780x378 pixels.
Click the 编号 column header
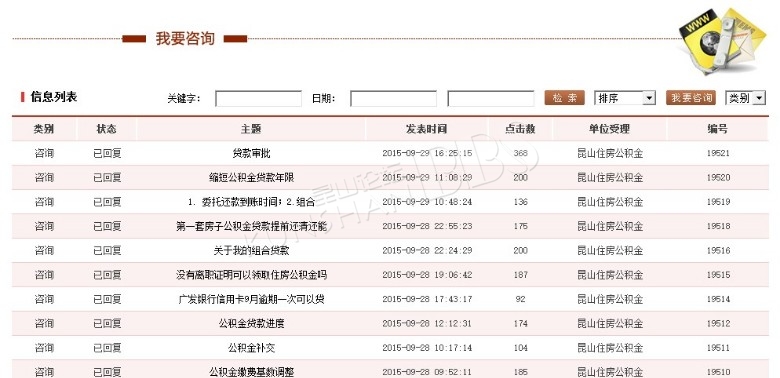click(x=718, y=129)
